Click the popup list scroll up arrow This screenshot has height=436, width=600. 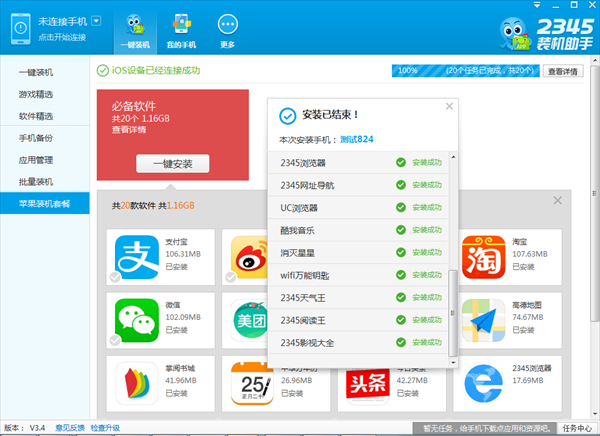coord(453,157)
